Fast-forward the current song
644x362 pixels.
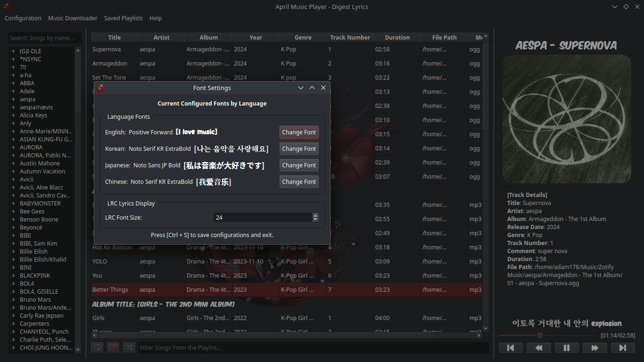pyautogui.click(x=594, y=347)
